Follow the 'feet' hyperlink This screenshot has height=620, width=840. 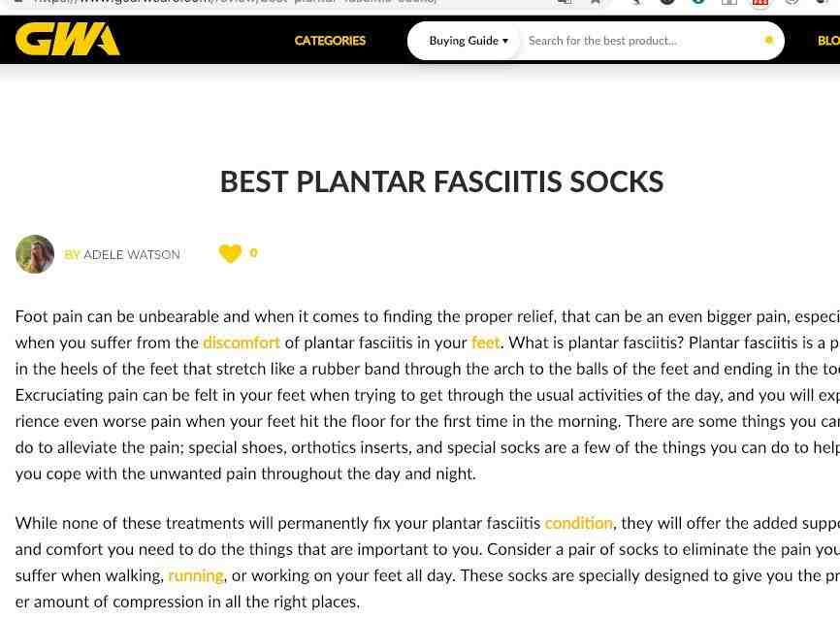485,343
